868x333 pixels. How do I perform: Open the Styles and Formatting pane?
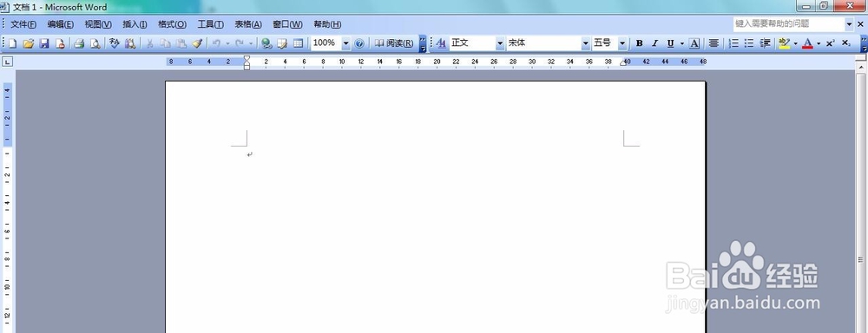pyautogui.click(x=441, y=43)
